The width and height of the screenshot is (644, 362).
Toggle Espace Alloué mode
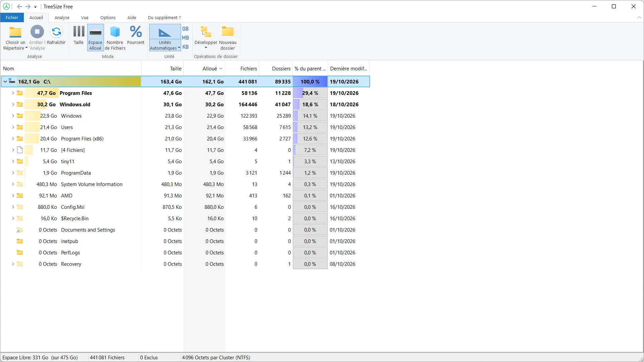pyautogui.click(x=95, y=38)
